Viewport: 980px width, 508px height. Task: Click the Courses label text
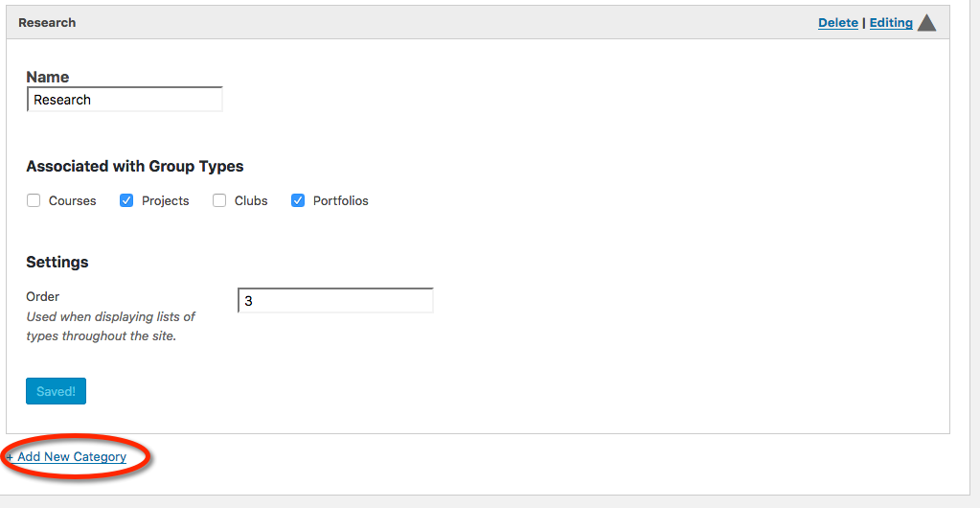tap(73, 201)
